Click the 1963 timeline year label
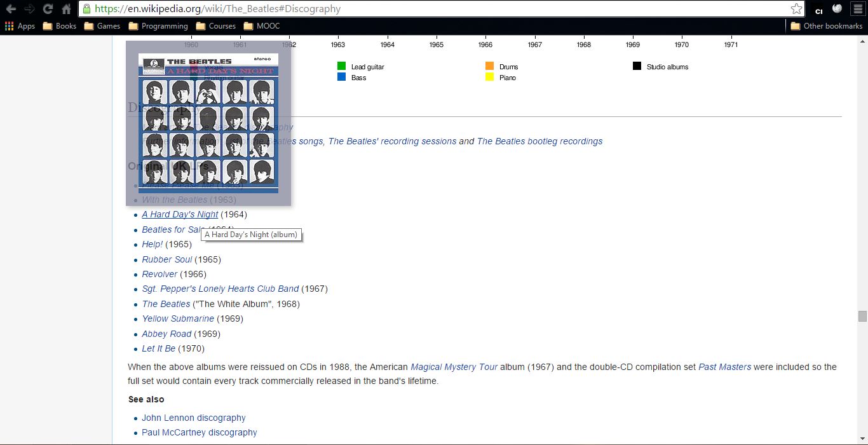The image size is (868, 445). point(338,44)
